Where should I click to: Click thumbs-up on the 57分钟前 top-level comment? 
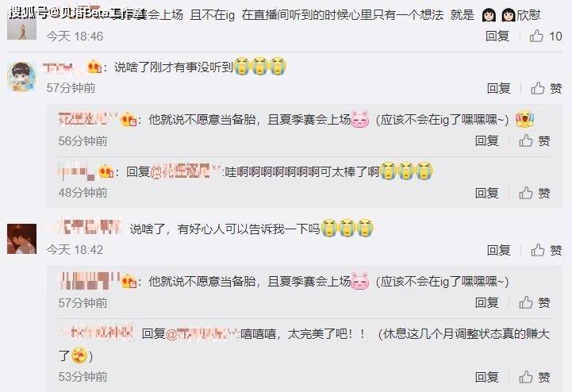click(546, 88)
